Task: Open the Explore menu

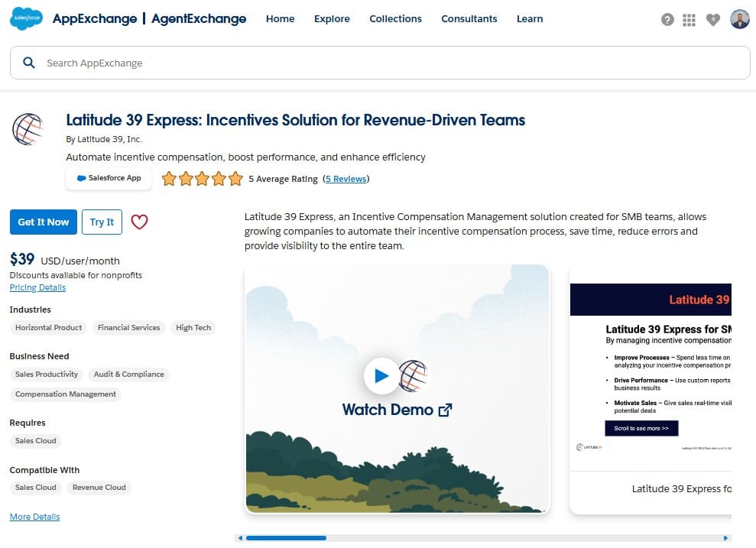Action: (x=332, y=19)
